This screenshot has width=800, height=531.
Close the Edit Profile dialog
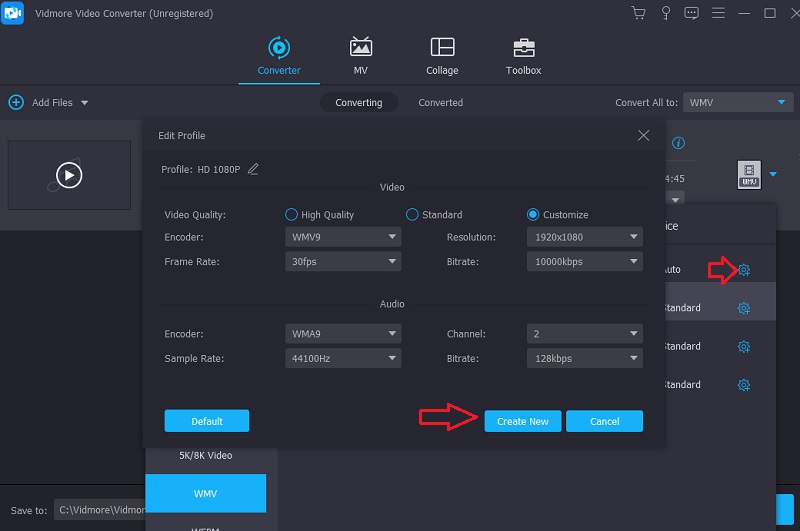pyautogui.click(x=643, y=135)
